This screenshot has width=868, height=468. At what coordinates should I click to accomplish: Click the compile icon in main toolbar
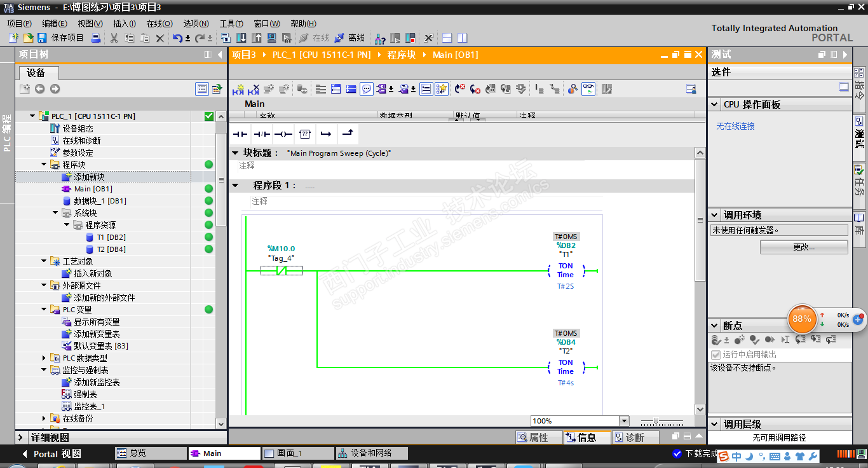(x=227, y=38)
